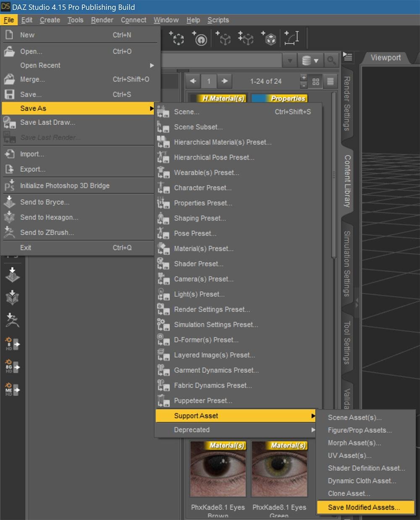Open the Tool Settings side tab

[x=347, y=343]
